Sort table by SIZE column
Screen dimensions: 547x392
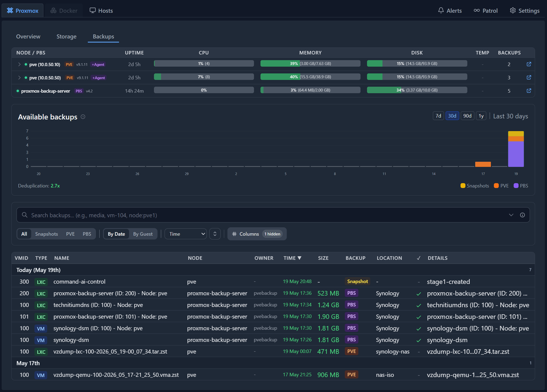(x=323, y=258)
